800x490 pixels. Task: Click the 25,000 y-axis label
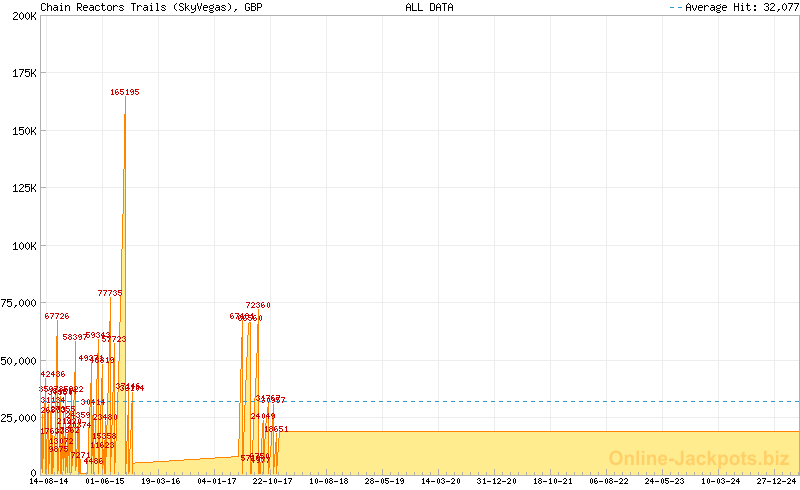pyautogui.click(x=19, y=418)
